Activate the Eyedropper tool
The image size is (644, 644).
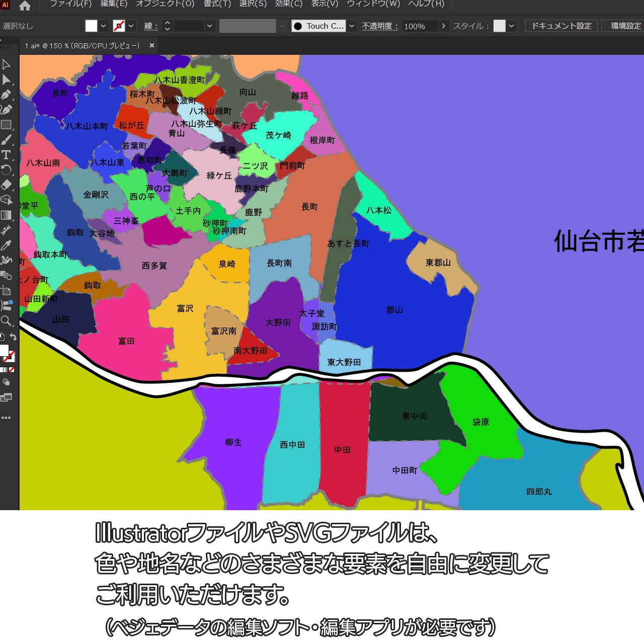[7, 246]
